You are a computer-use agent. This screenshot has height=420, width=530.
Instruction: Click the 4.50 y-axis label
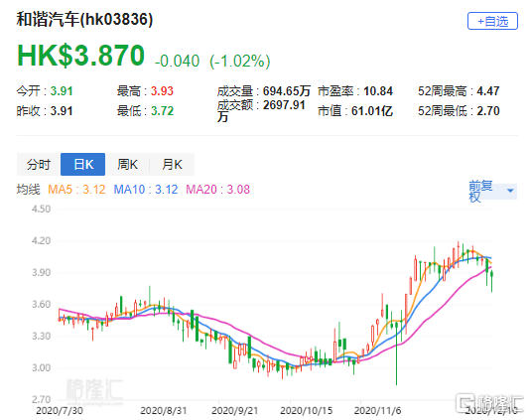click(42, 209)
